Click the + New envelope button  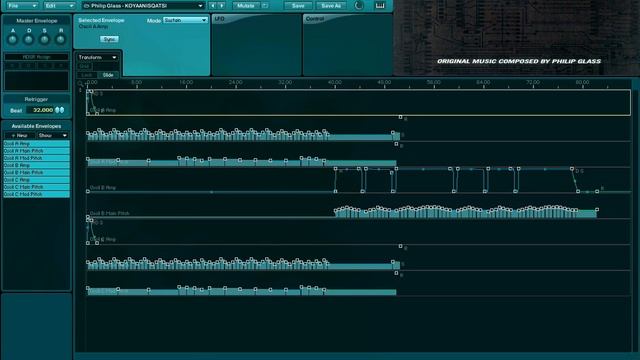tap(19, 136)
